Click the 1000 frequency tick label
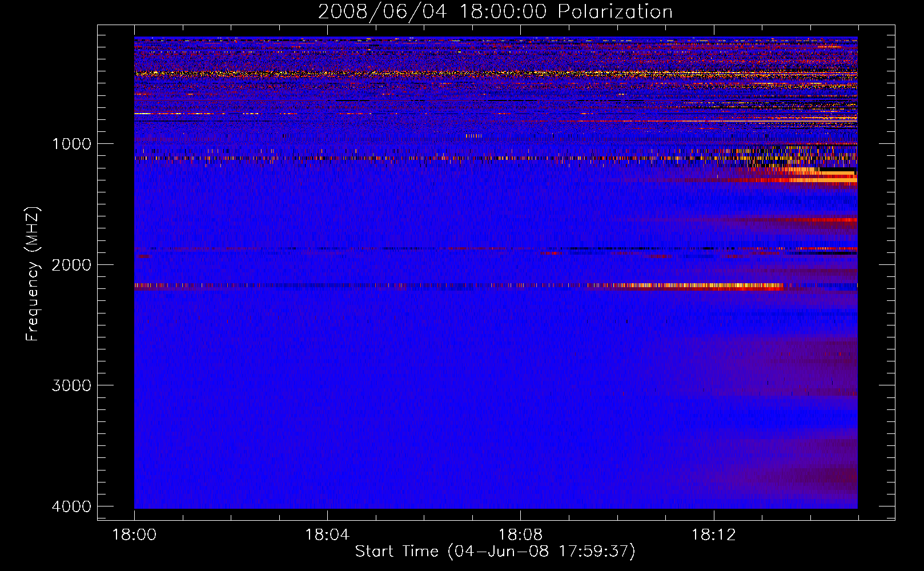This screenshot has width=924, height=571. [x=71, y=143]
